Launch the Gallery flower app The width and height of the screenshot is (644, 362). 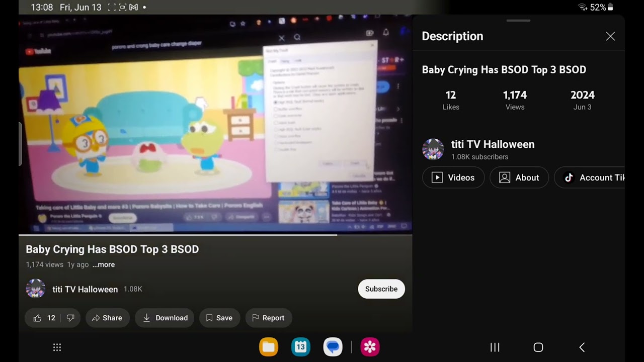pos(370,347)
